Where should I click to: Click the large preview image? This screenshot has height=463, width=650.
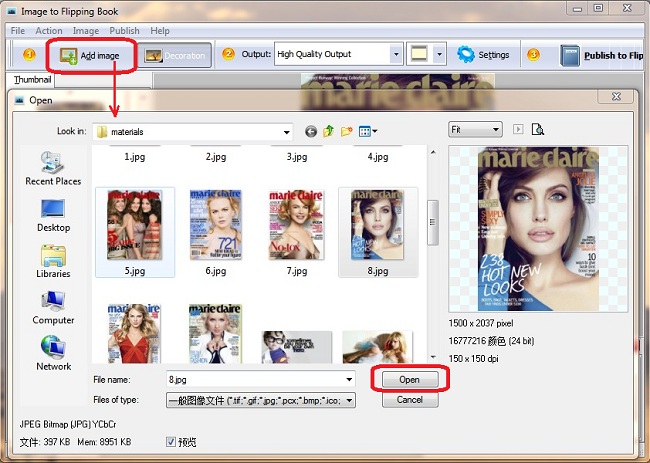pos(538,228)
